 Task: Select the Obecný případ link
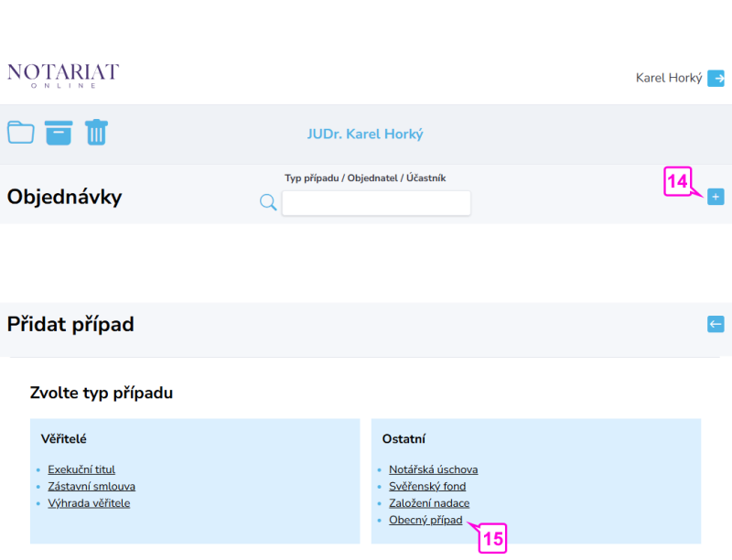[425, 521]
